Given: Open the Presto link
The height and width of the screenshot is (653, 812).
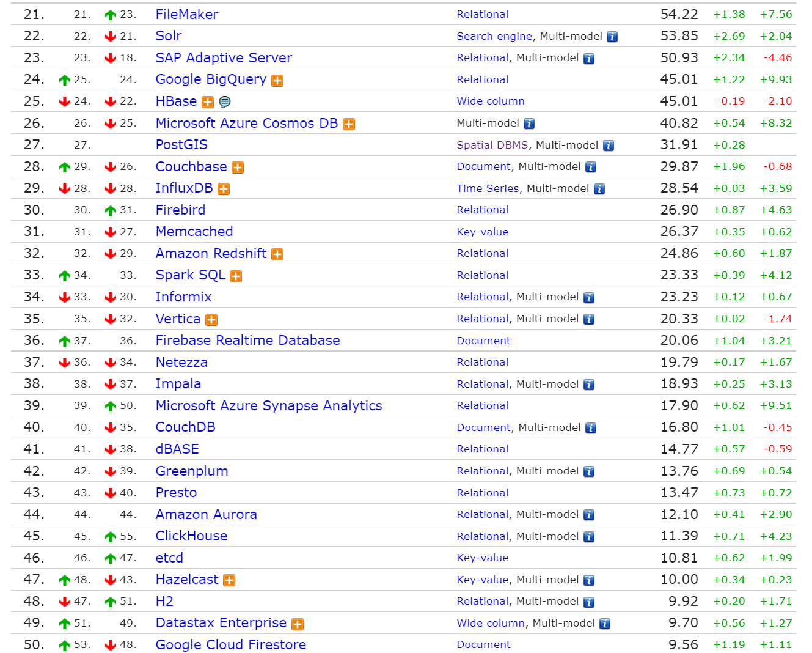Looking at the screenshot, I should pos(176,492).
